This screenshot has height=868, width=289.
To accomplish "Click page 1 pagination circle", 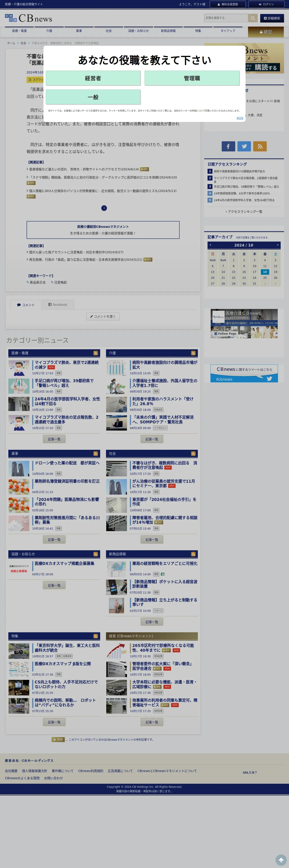I will pos(104,208).
